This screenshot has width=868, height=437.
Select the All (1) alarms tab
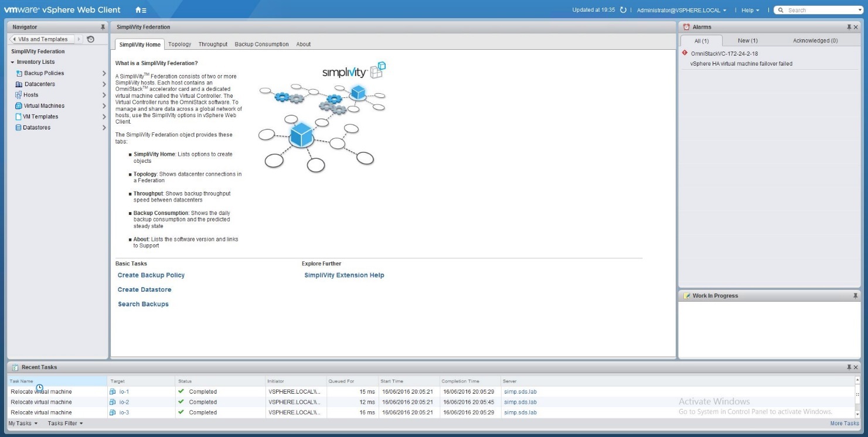tap(702, 41)
